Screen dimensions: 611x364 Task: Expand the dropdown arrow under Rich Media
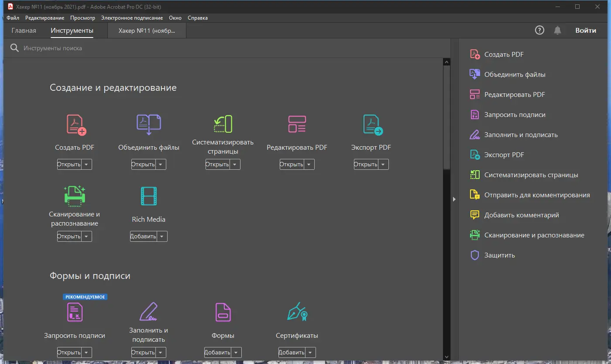162,237
